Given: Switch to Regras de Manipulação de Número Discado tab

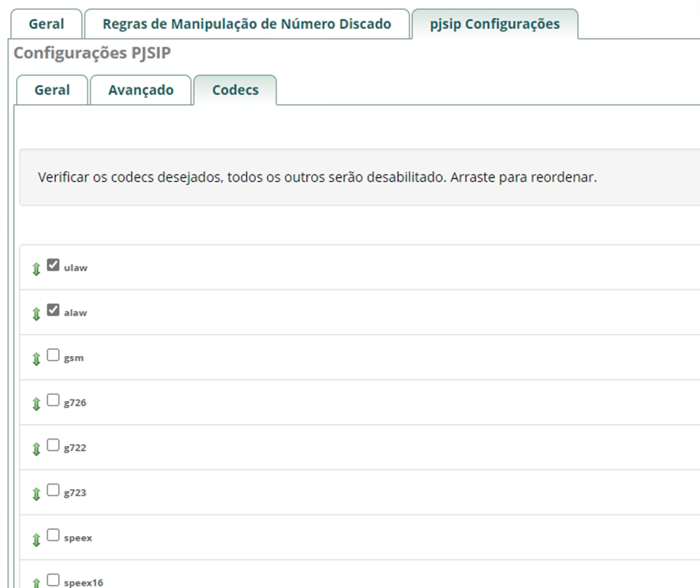Looking at the screenshot, I should point(247,24).
